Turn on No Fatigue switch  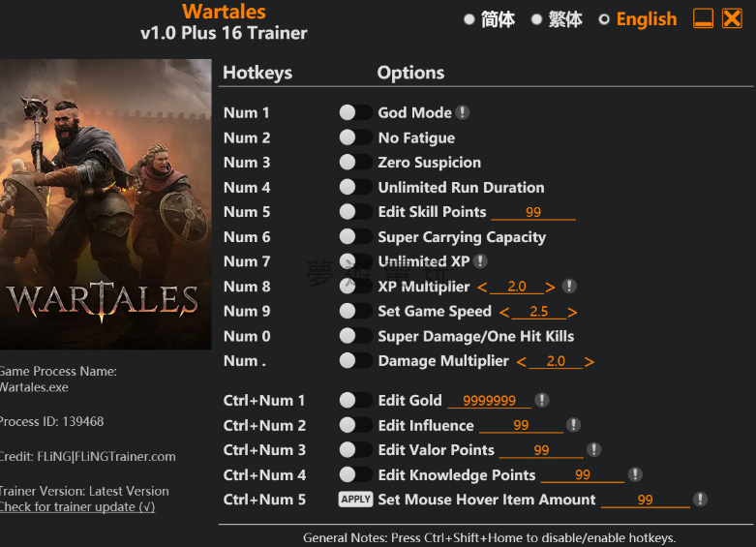pos(355,137)
